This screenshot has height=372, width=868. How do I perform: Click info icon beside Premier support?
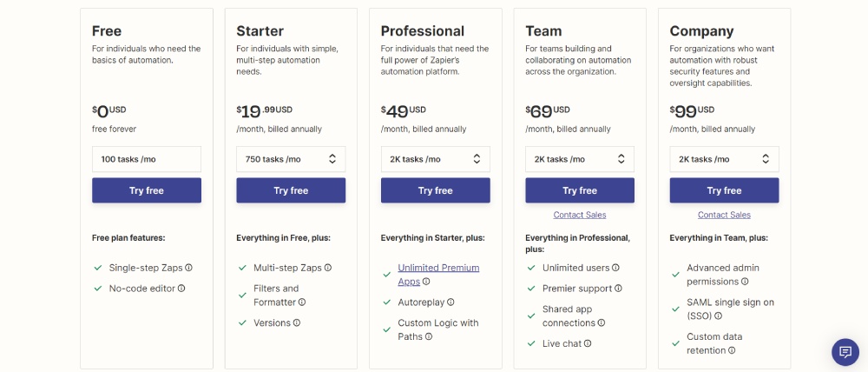pyautogui.click(x=619, y=289)
